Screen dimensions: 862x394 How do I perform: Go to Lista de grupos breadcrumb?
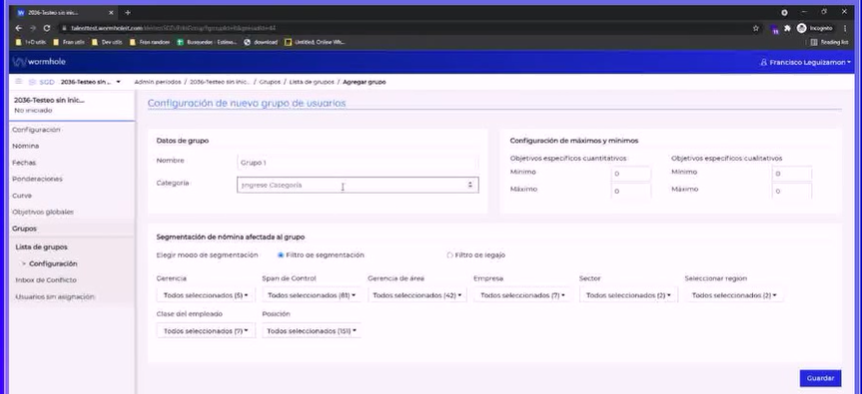(x=311, y=82)
